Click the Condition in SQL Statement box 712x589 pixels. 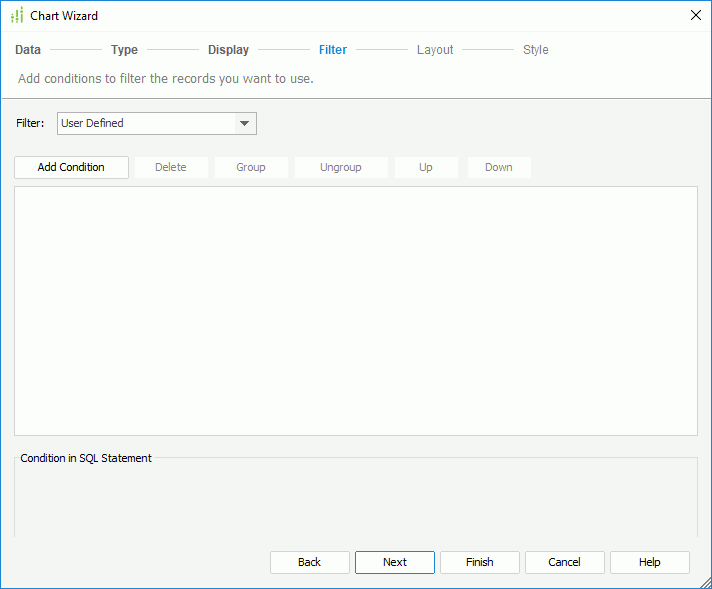click(x=355, y=500)
